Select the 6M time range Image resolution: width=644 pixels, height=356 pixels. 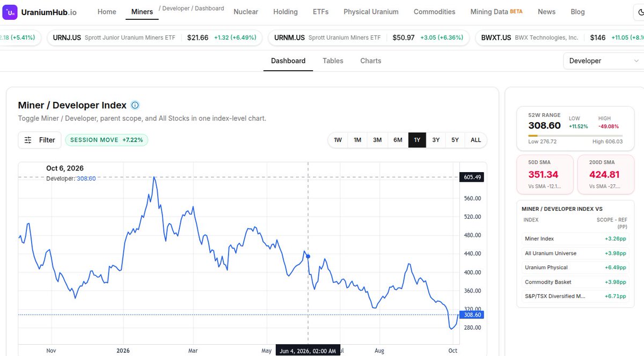pos(398,140)
